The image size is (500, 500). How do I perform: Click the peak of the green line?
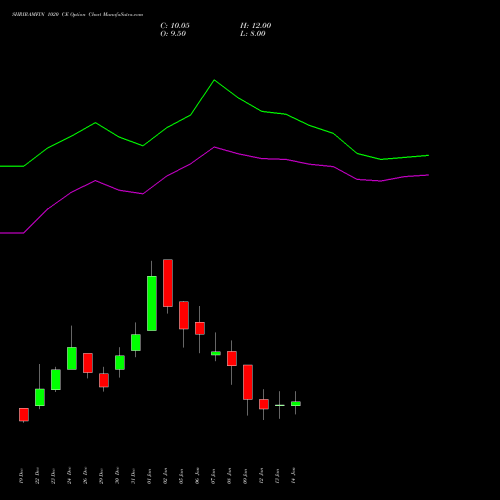(214, 80)
